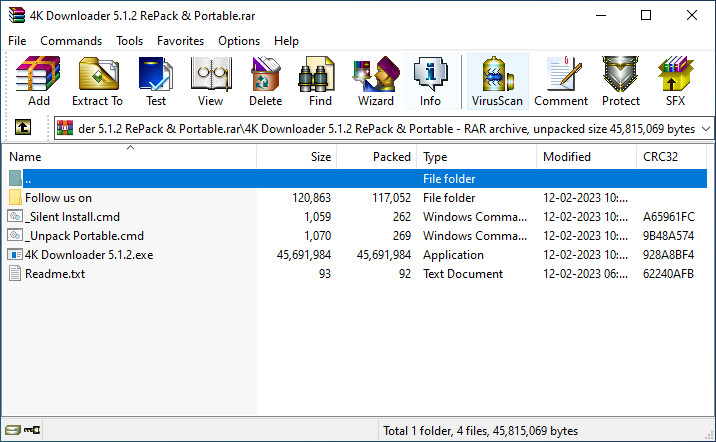Open the Help menu
The height and width of the screenshot is (442, 716).
point(286,41)
